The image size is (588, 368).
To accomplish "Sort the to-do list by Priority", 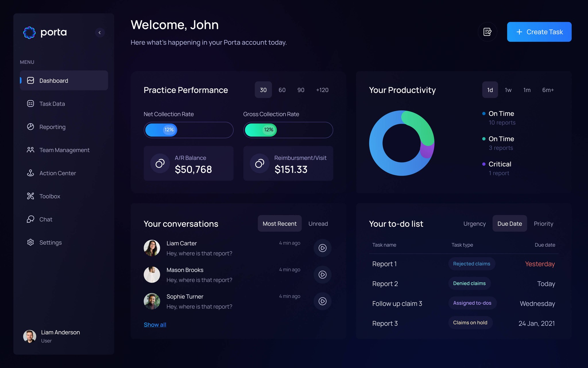I will pos(543,223).
